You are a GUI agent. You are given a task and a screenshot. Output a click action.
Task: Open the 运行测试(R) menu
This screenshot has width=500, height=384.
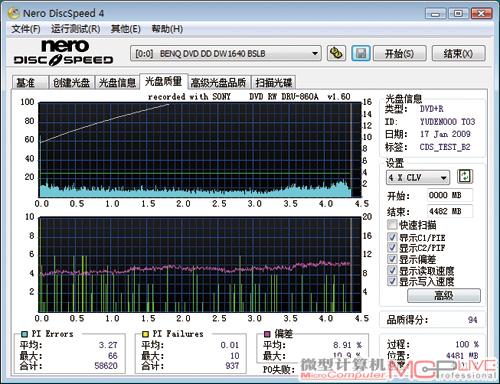coord(75,29)
